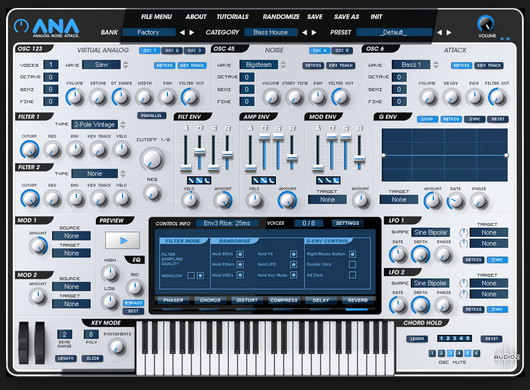
Task: Click the Filter 1 Cutoff knob
Action: (x=30, y=150)
